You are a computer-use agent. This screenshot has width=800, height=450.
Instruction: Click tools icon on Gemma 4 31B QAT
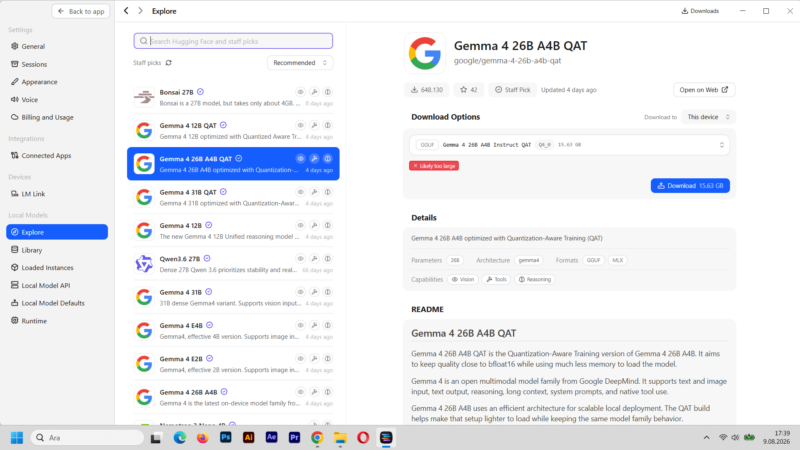point(314,192)
